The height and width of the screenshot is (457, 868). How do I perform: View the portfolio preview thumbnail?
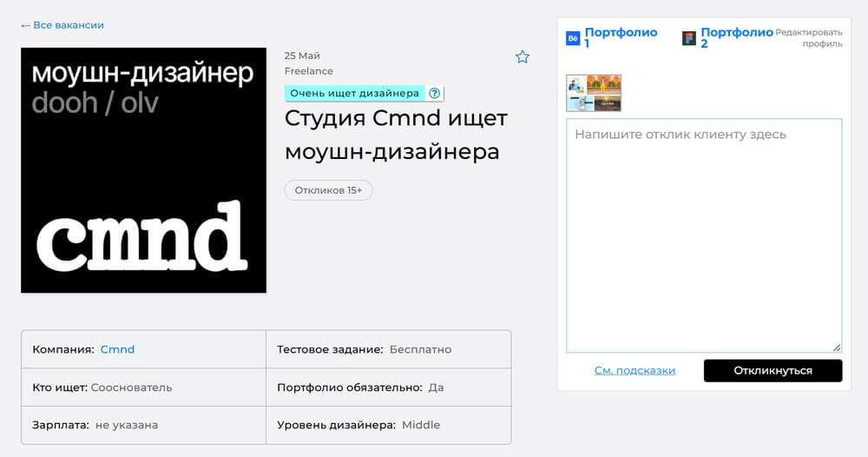594,93
